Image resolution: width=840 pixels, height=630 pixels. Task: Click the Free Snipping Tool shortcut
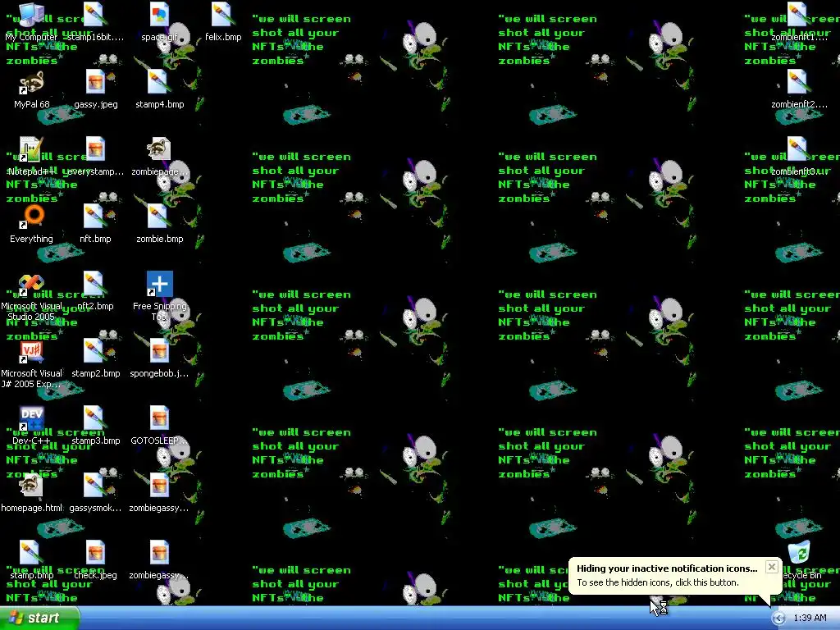[160, 284]
